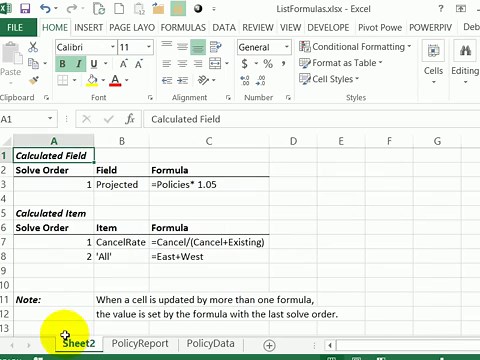Confirm formula entry with the checkmark icon
Screen dimensions: 480x360
tap(109, 119)
